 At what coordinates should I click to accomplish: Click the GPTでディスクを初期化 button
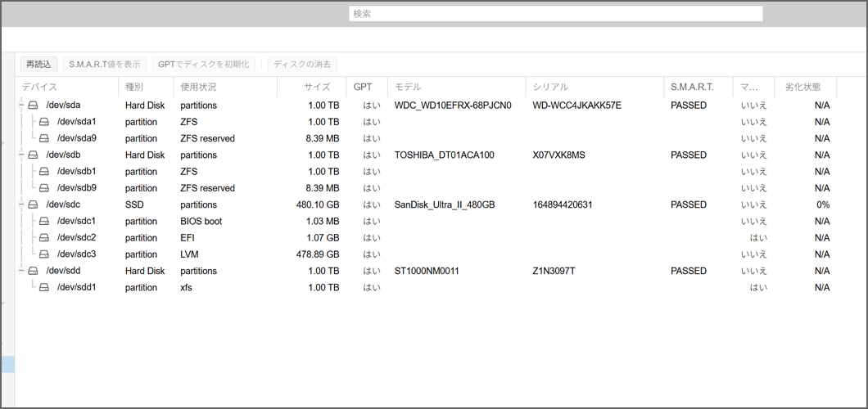point(204,65)
